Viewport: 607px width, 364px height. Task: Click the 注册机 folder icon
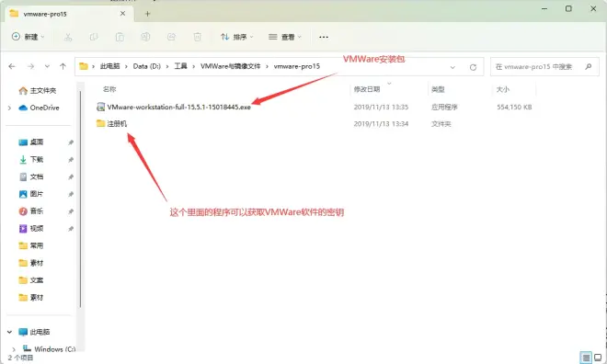100,123
